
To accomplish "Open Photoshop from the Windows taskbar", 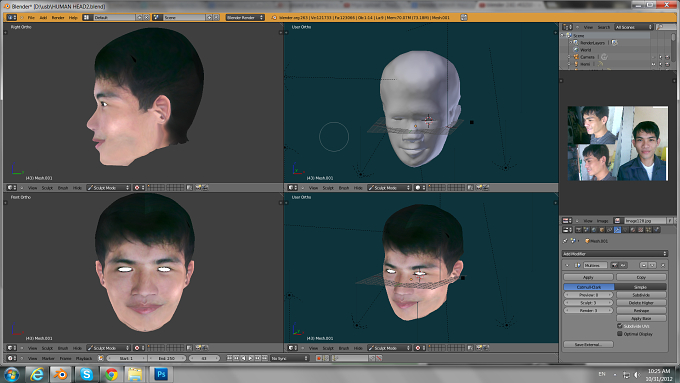I will coord(161,374).
